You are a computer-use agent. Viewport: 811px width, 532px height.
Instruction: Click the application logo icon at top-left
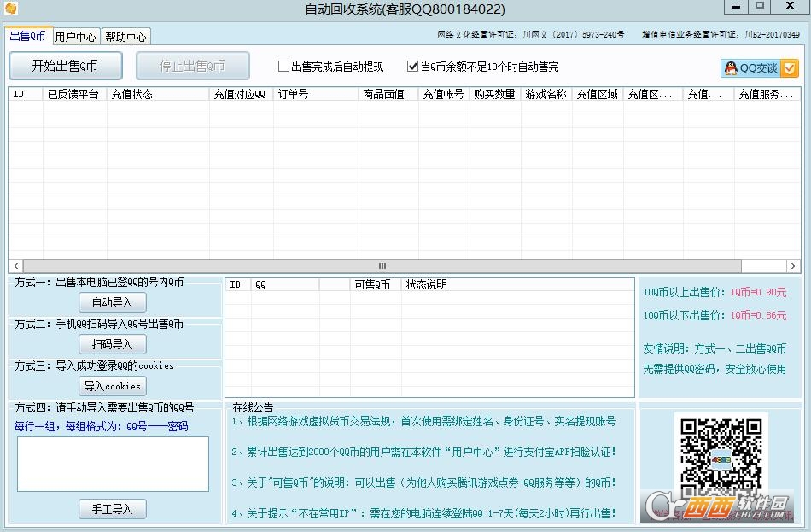12,9
